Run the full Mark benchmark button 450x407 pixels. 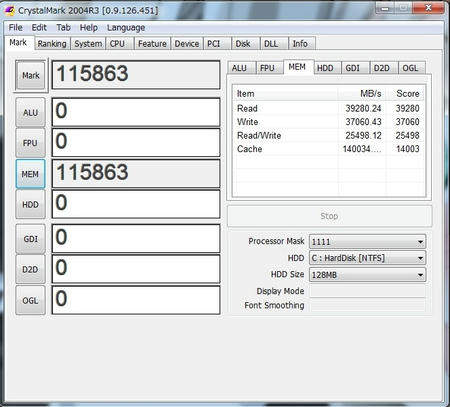coord(31,75)
